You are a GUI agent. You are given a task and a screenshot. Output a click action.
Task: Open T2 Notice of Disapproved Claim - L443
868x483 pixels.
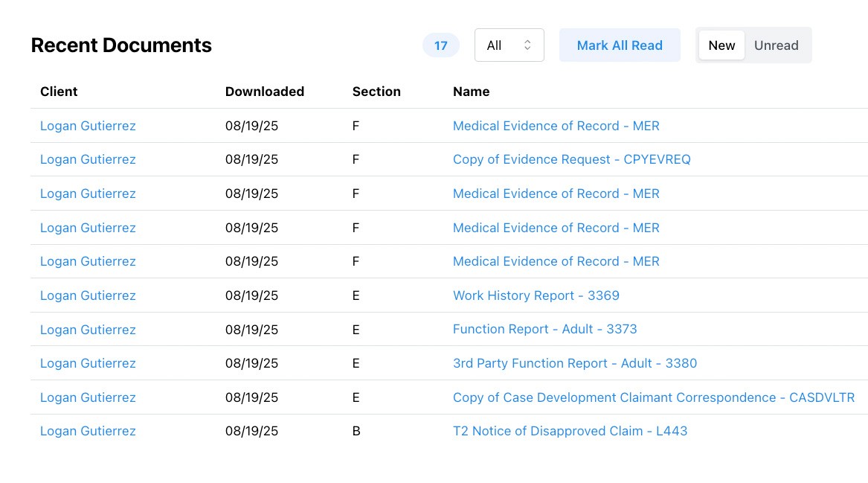click(570, 431)
